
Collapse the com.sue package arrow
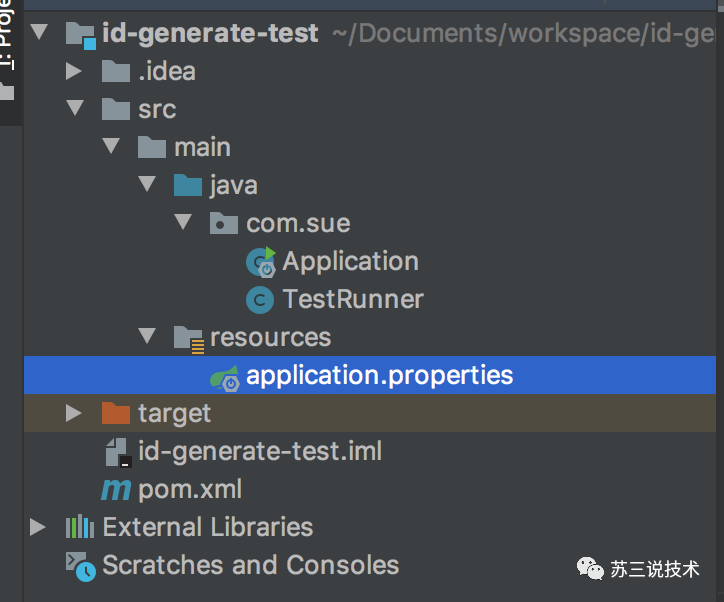(x=183, y=223)
